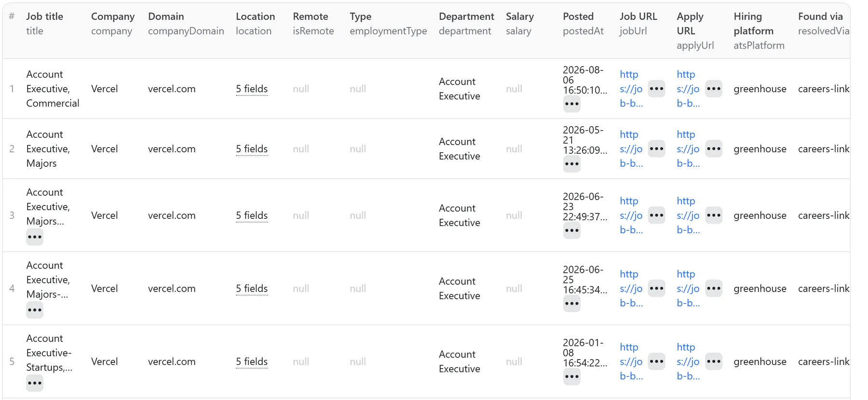Image resolution: width=868 pixels, height=400 pixels.
Task: Select row number 4
Action: tap(12, 289)
